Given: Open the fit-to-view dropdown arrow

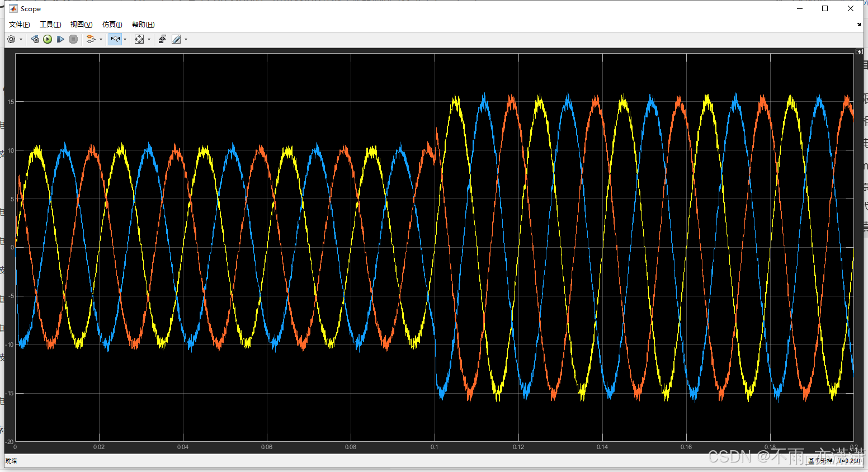Looking at the screenshot, I should pos(149,39).
